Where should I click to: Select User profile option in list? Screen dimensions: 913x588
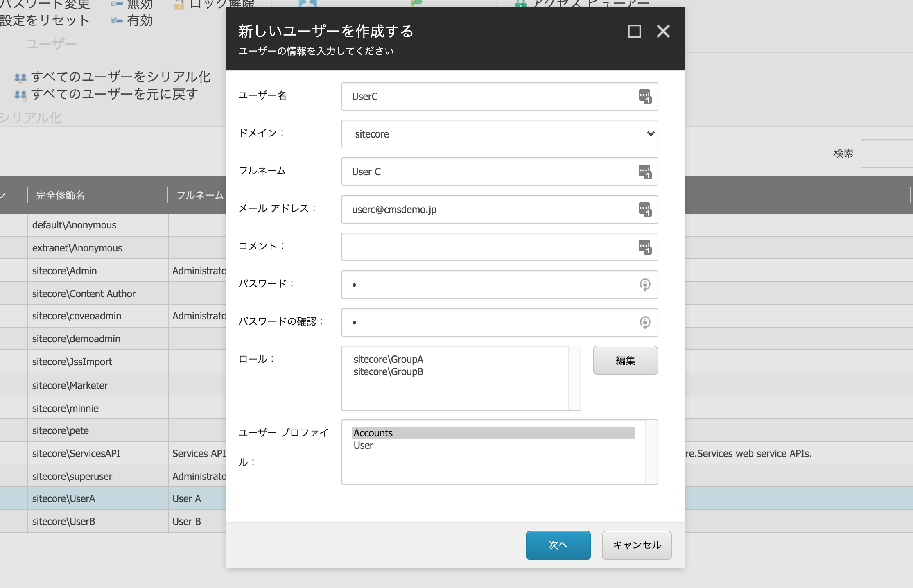pyautogui.click(x=363, y=446)
